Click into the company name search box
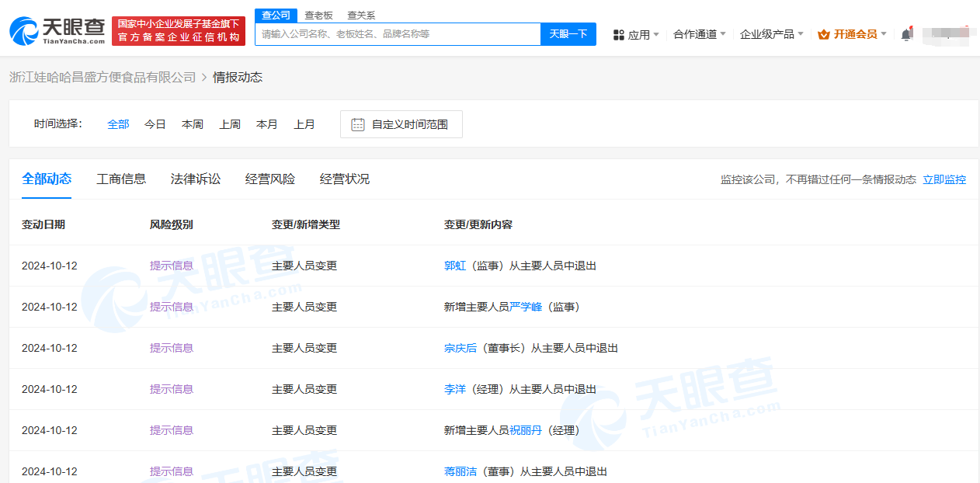The image size is (980, 483). pos(398,34)
